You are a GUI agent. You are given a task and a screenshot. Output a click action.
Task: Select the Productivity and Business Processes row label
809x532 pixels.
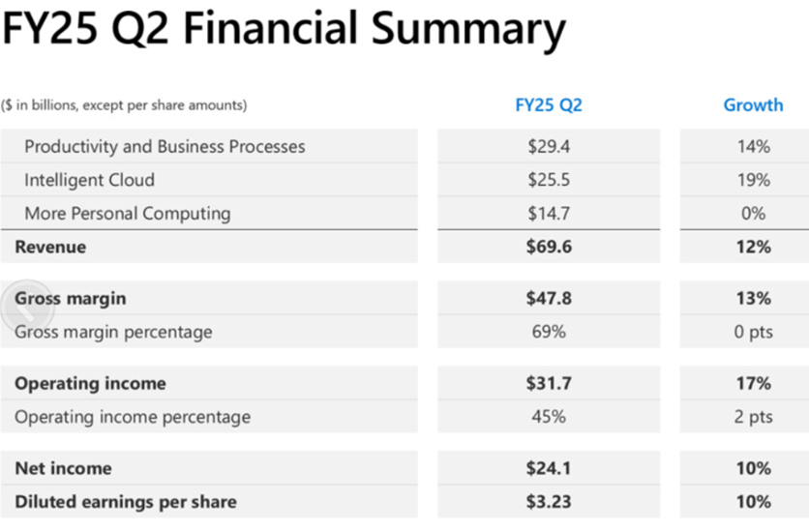(165, 147)
